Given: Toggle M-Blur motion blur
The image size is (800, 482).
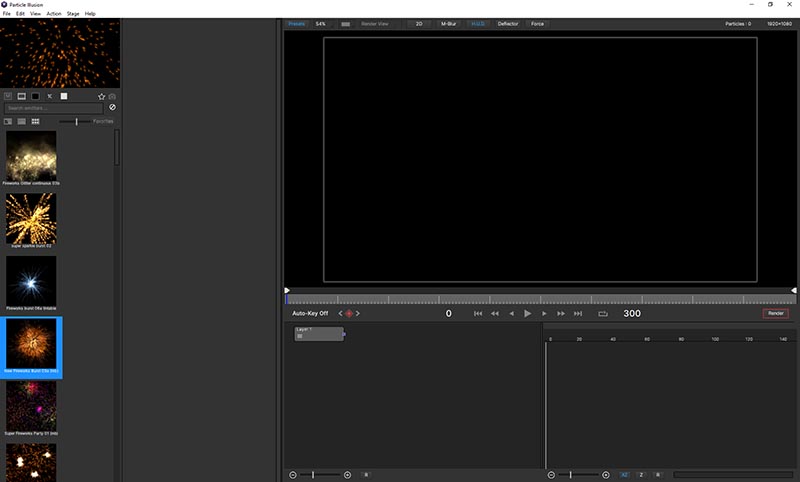Looking at the screenshot, I should coord(448,24).
